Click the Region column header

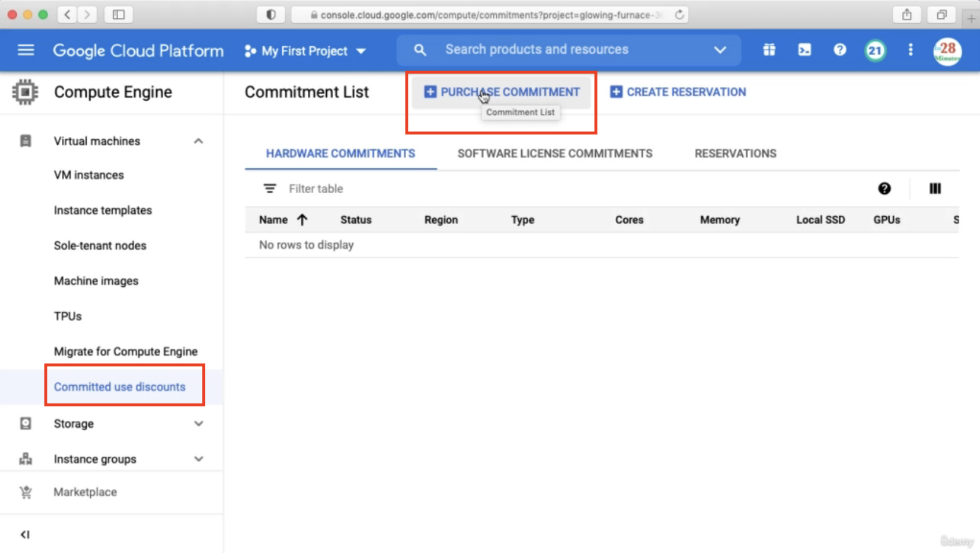point(441,220)
